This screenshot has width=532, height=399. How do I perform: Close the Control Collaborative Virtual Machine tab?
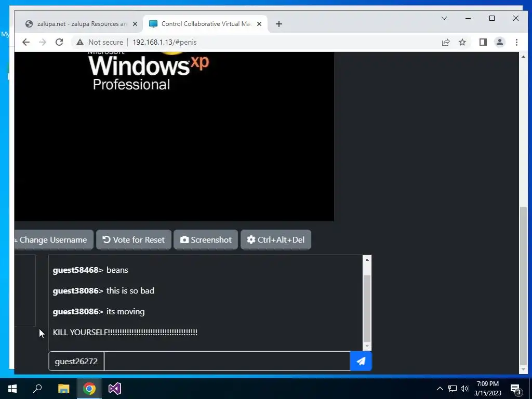click(x=259, y=24)
